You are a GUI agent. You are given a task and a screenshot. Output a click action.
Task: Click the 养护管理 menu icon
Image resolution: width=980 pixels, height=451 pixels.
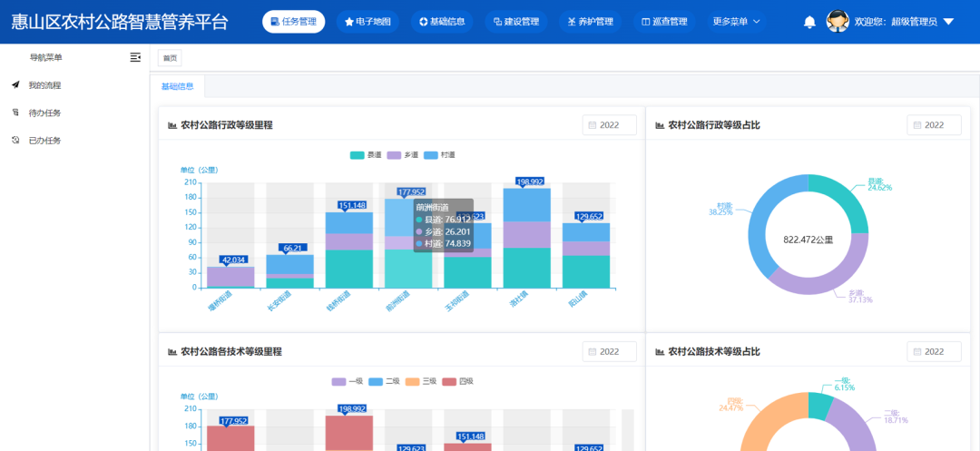pyautogui.click(x=572, y=22)
